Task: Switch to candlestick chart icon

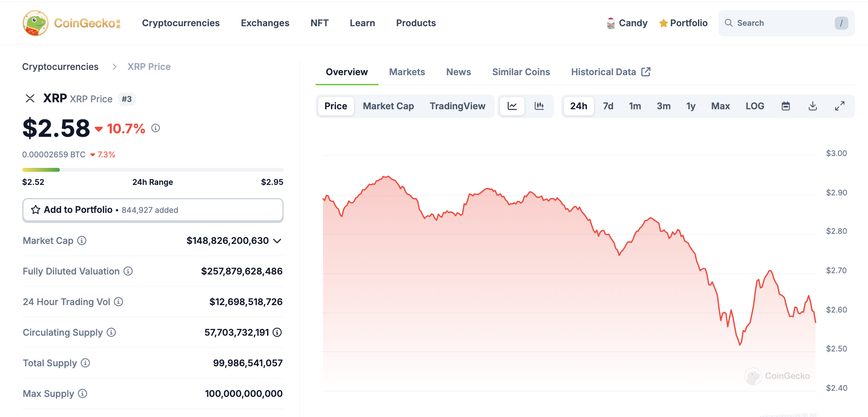Action: [x=539, y=106]
